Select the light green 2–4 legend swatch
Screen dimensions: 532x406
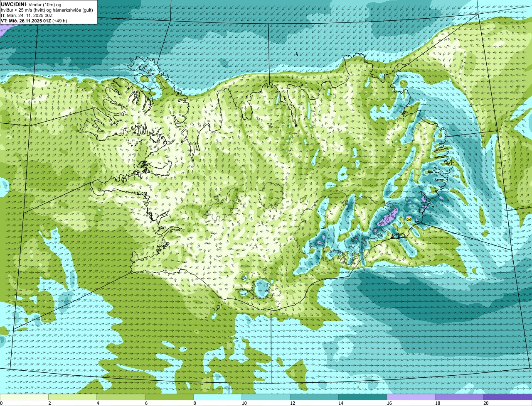tap(73, 397)
